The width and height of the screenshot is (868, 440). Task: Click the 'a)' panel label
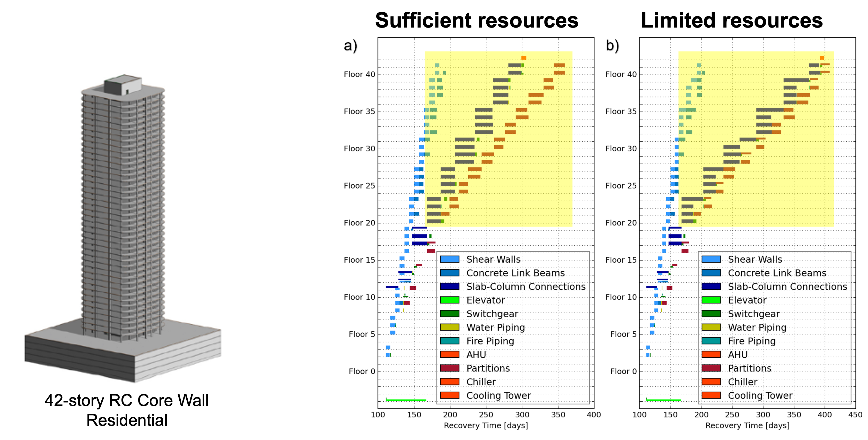tap(350, 46)
